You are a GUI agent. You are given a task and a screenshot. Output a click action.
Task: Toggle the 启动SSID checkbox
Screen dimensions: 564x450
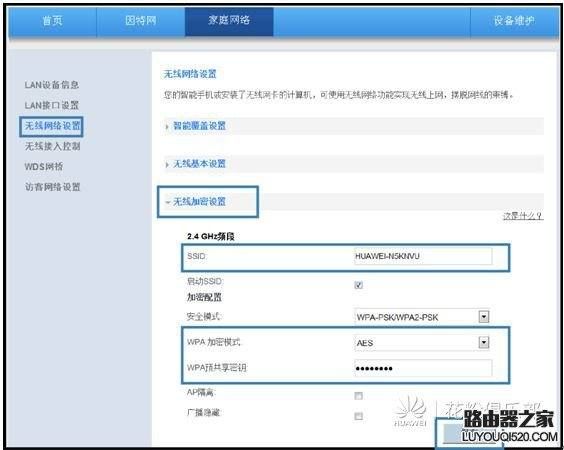(x=358, y=285)
